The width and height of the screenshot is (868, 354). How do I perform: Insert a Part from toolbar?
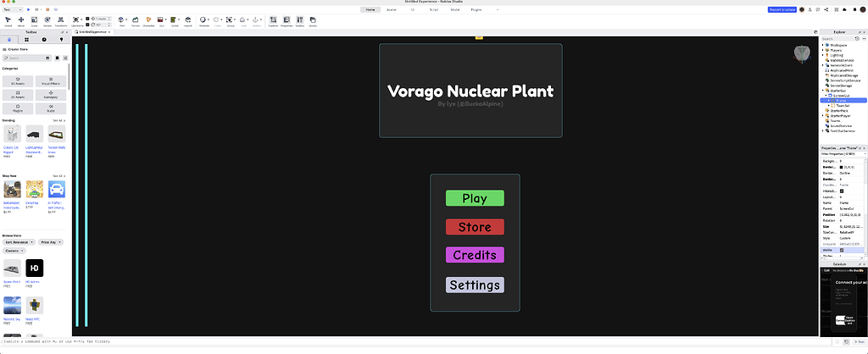tap(122, 21)
